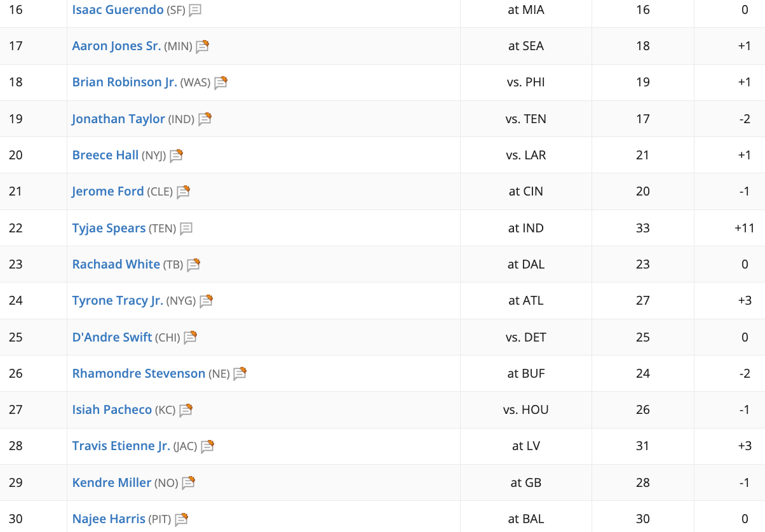Viewport: 765px width, 532px height.
Task: View note icon for Isiah Pacheco
Action: (185, 410)
